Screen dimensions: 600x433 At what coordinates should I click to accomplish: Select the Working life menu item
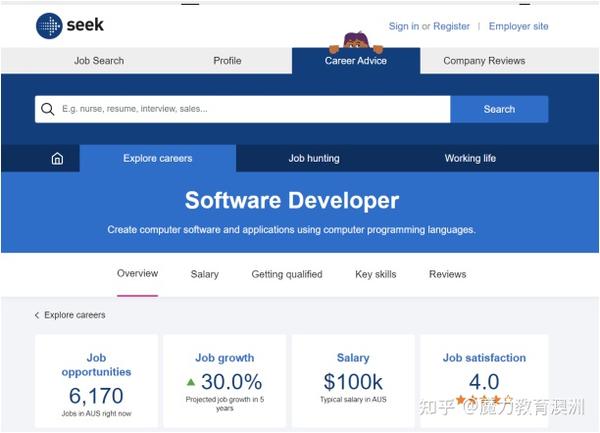click(x=470, y=158)
